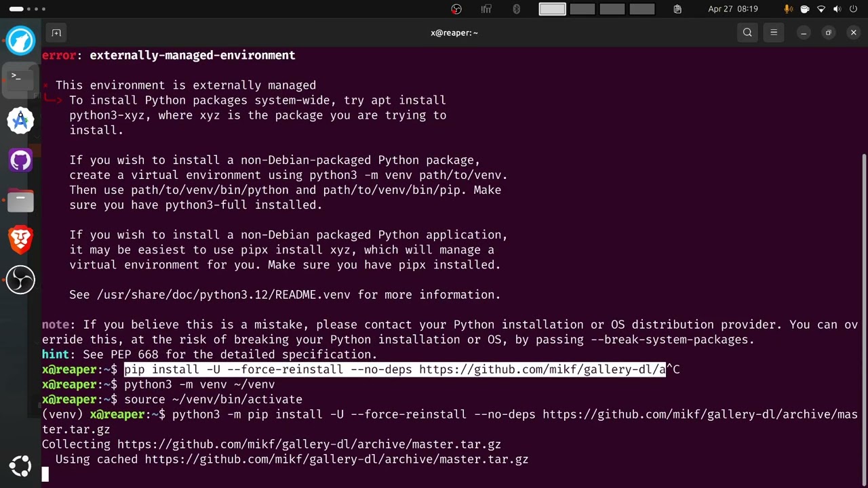868x488 pixels.
Task: Click the Bluetooth indicator in the top bar
Action: (x=516, y=9)
